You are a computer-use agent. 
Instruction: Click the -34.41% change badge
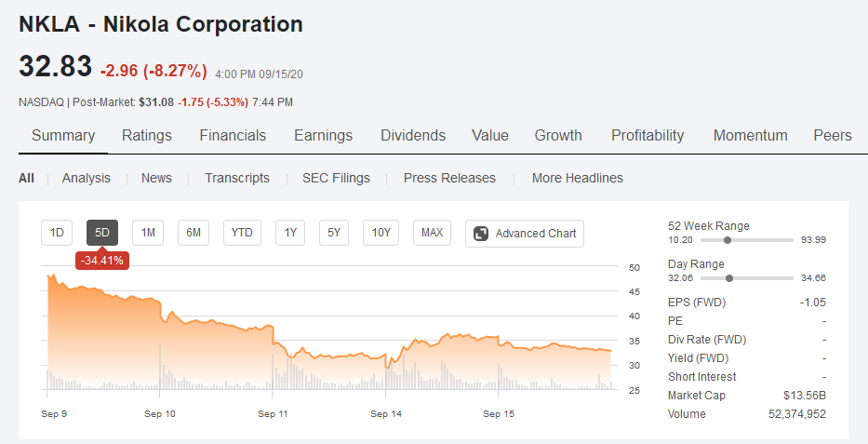coord(101,261)
